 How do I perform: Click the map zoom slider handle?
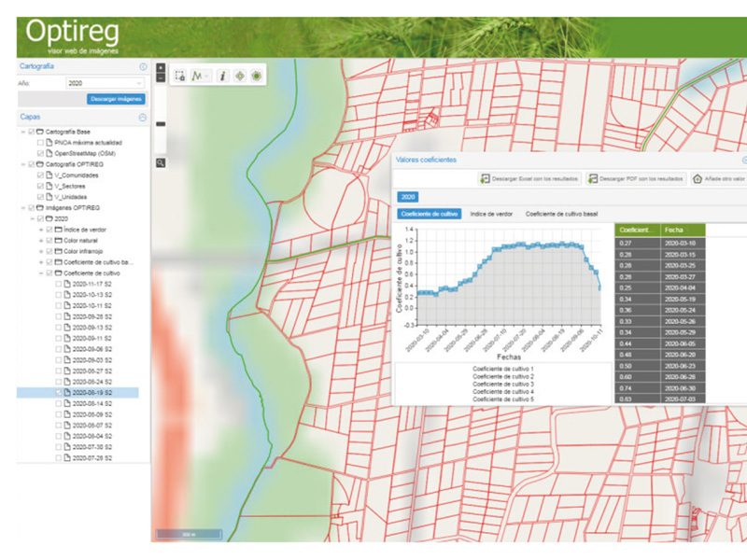click(x=161, y=123)
